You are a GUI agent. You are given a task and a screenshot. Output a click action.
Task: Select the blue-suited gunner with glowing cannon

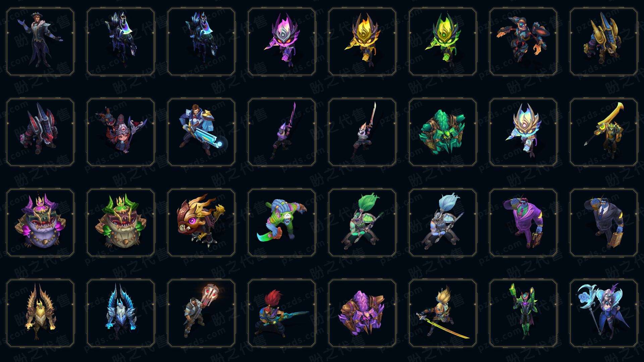tap(201, 132)
